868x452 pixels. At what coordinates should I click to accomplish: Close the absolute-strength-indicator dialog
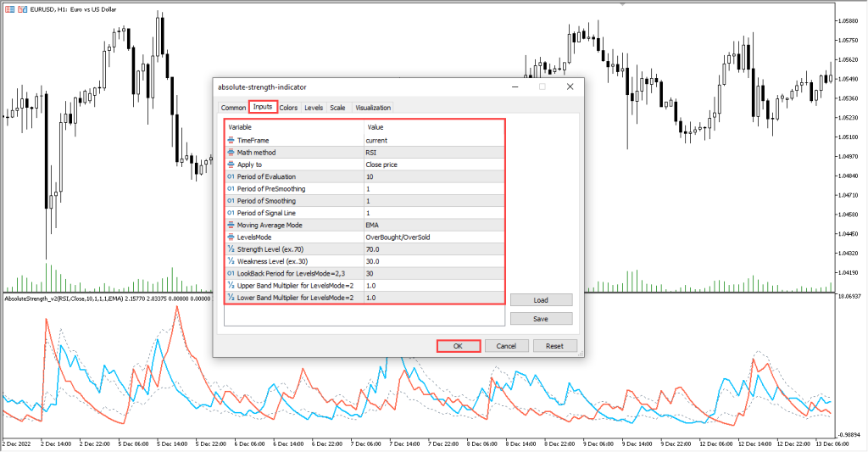[x=570, y=86]
